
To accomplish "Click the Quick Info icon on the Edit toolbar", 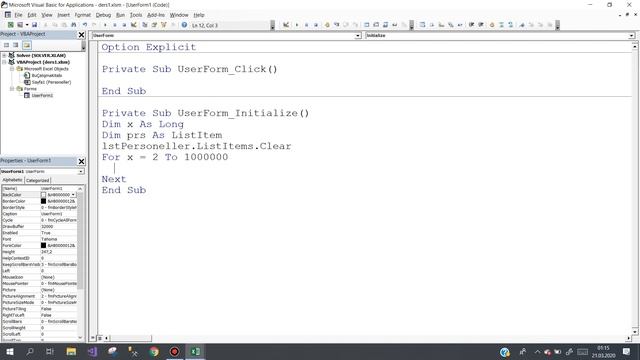I will tap(441, 25).
